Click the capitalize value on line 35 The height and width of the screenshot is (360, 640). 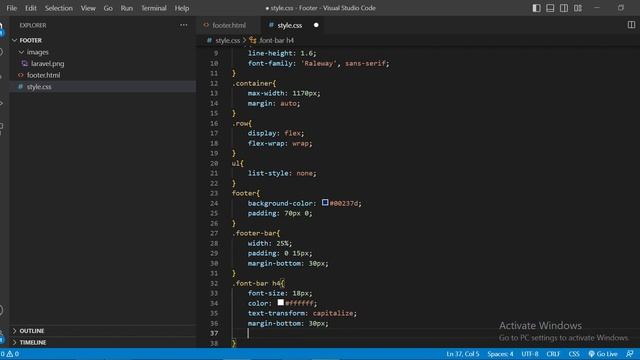(x=333, y=313)
